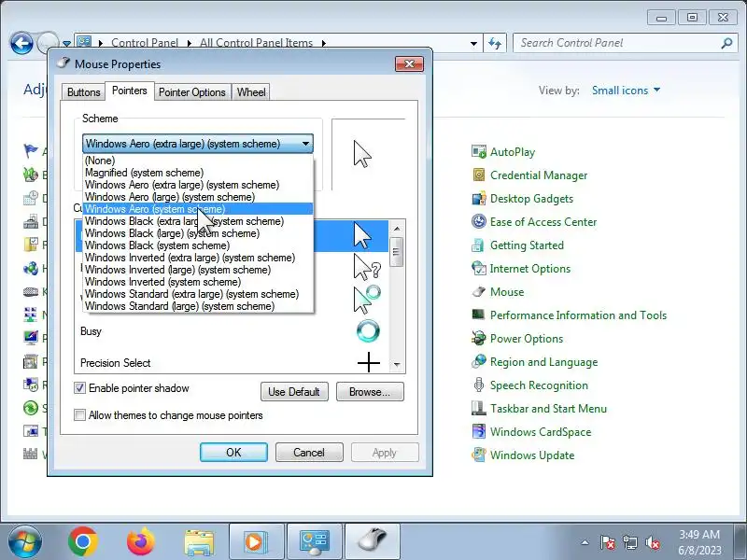
Task: Expand address bar history dropdown arrow
Action: coord(473,43)
